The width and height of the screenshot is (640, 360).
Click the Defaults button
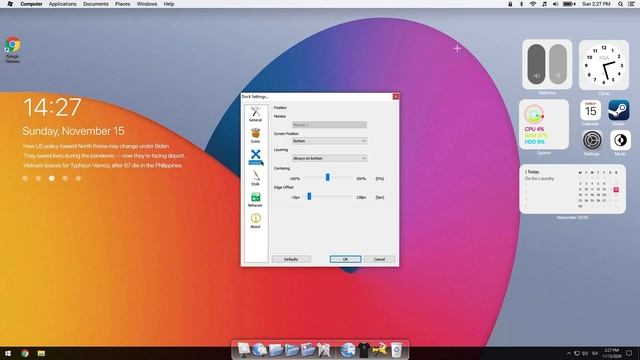point(291,259)
